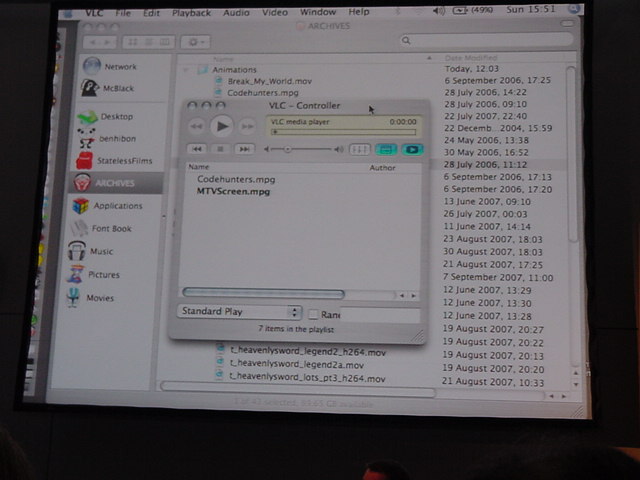Collapse the Animations folder

(x=186, y=70)
